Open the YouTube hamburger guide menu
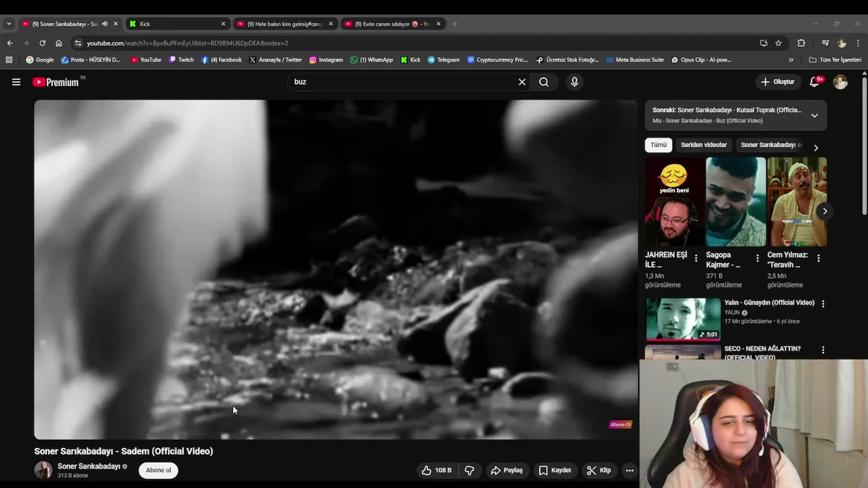 16,82
